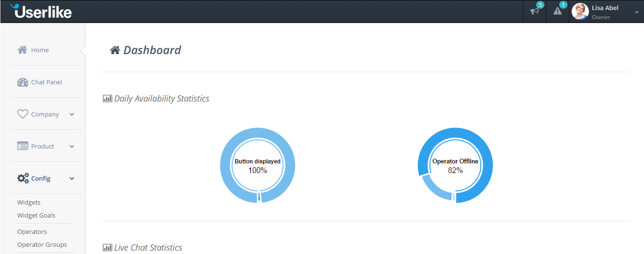
Task: Go to Home in the sidebar
Action: tap(40, 50)
